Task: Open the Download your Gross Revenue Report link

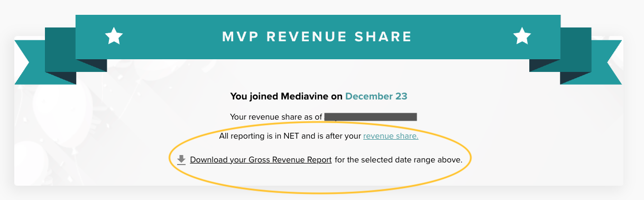Action: (x=261, y=159)
